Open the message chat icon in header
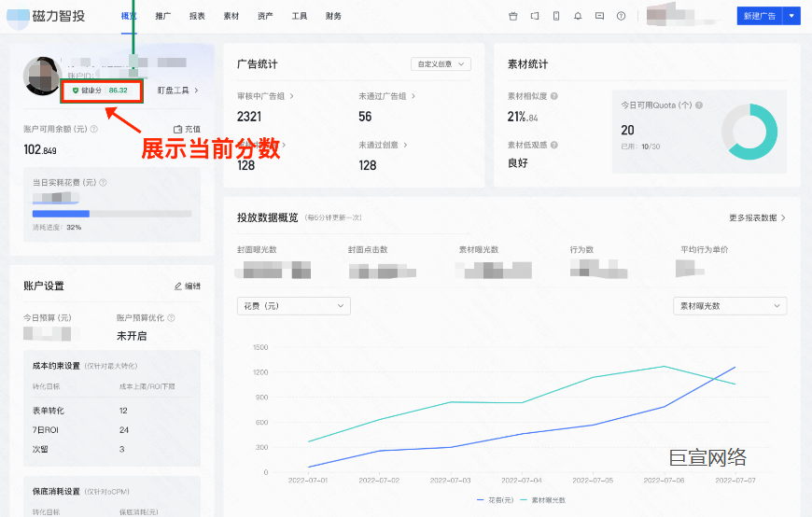 600,16
